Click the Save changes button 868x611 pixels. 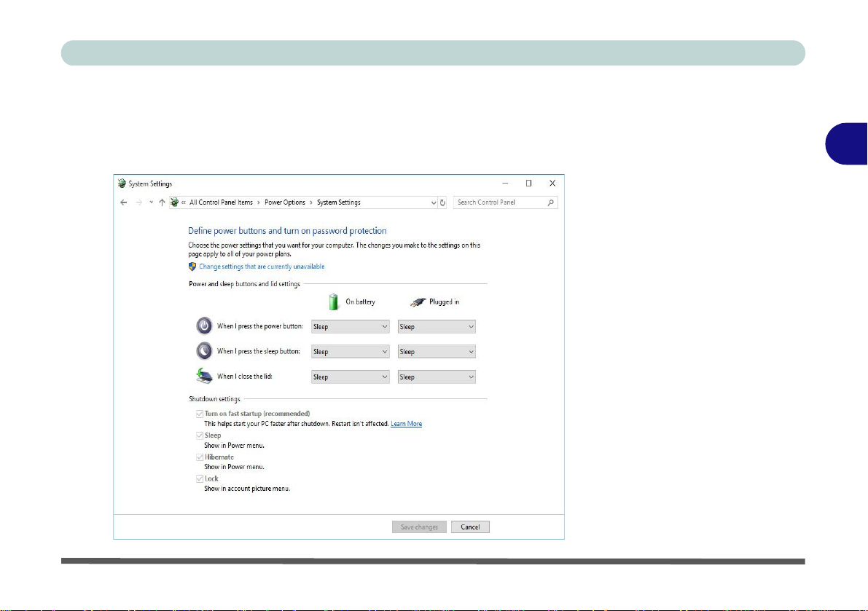pos(419,527)
